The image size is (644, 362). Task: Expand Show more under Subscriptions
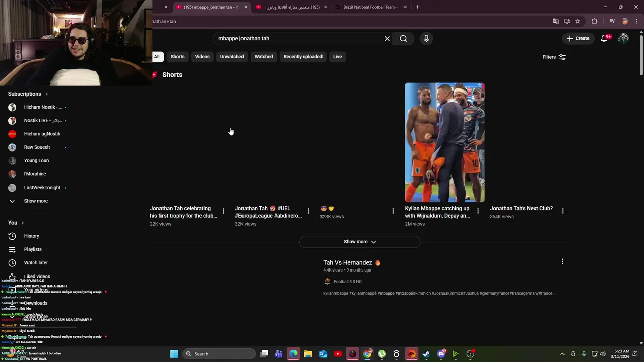tap(36, 201)
